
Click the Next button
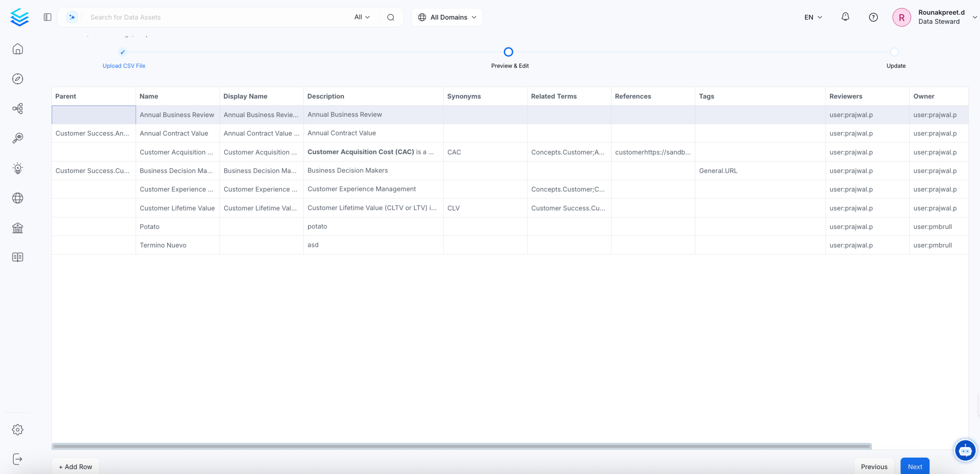coord(914,466)
